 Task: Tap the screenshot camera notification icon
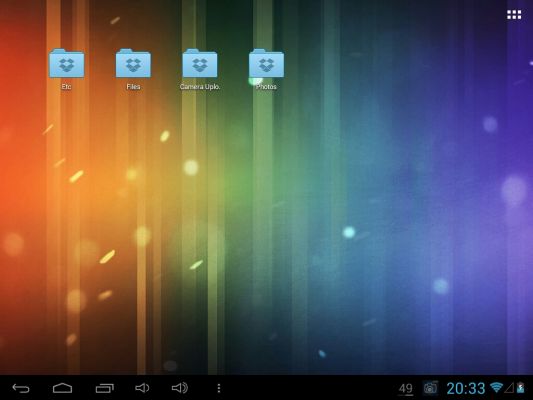(430, 388)
